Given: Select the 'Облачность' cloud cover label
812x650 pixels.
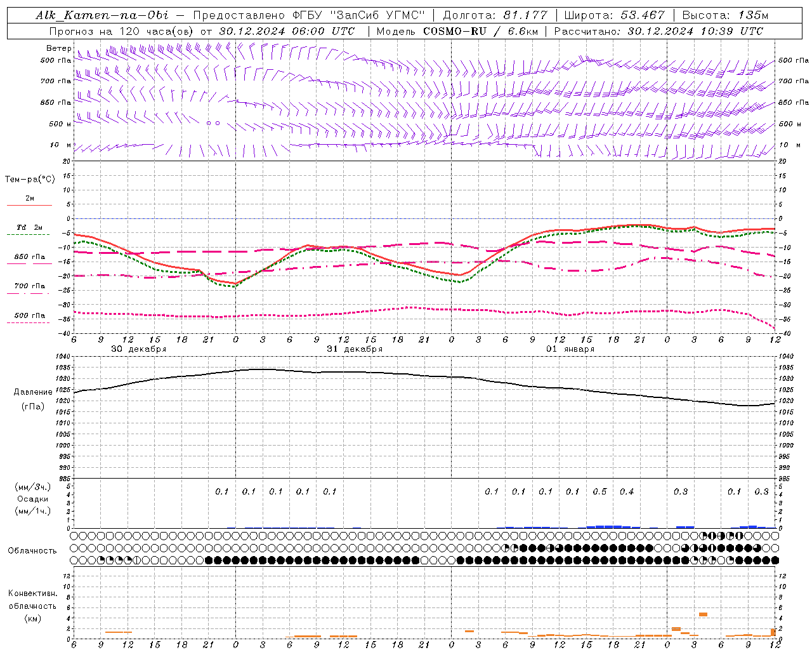Looking at the screenshot, I should 32,550.
